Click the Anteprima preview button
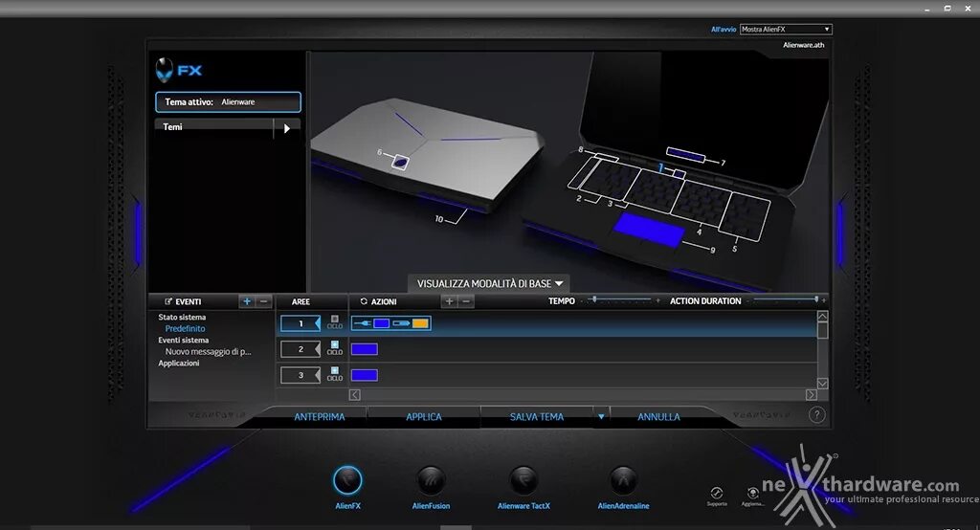This screenshot has height=530, width=980. [x=320, y=416]
